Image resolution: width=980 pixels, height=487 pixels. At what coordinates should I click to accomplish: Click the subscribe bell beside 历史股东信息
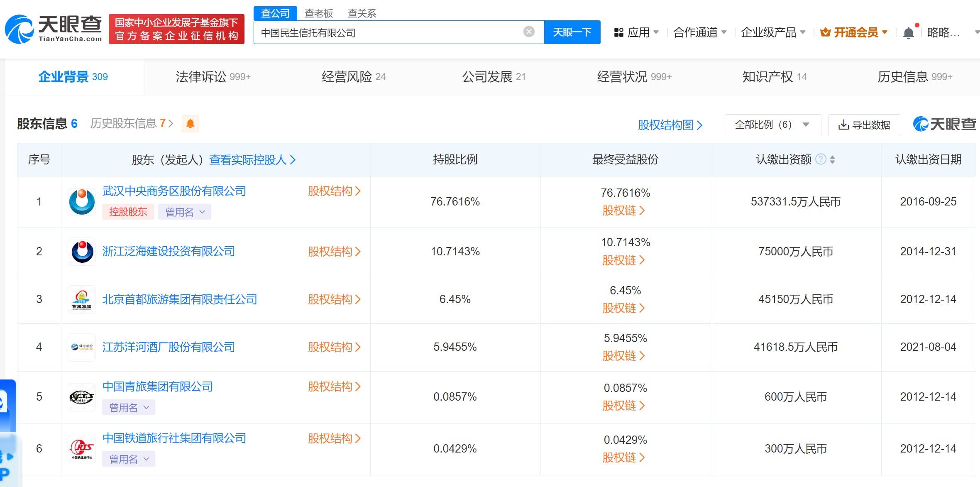pyautogui.click(x=191, y=124)
